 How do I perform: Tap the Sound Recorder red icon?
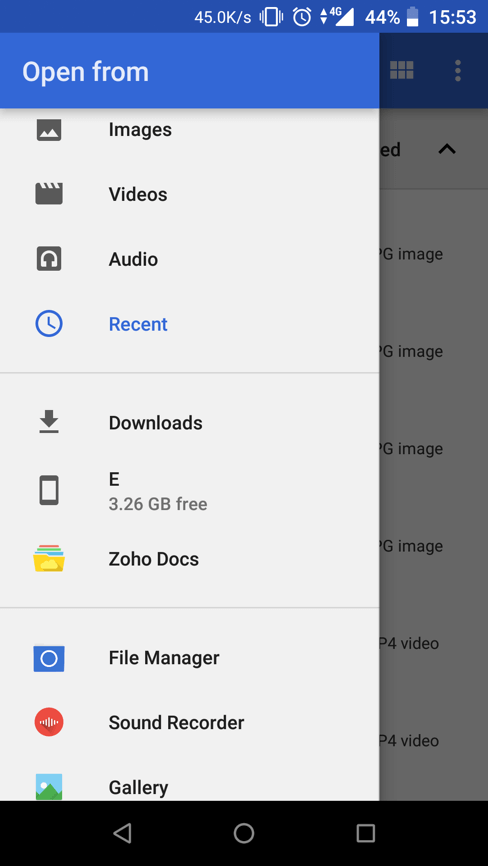click(x=49, y=722)
